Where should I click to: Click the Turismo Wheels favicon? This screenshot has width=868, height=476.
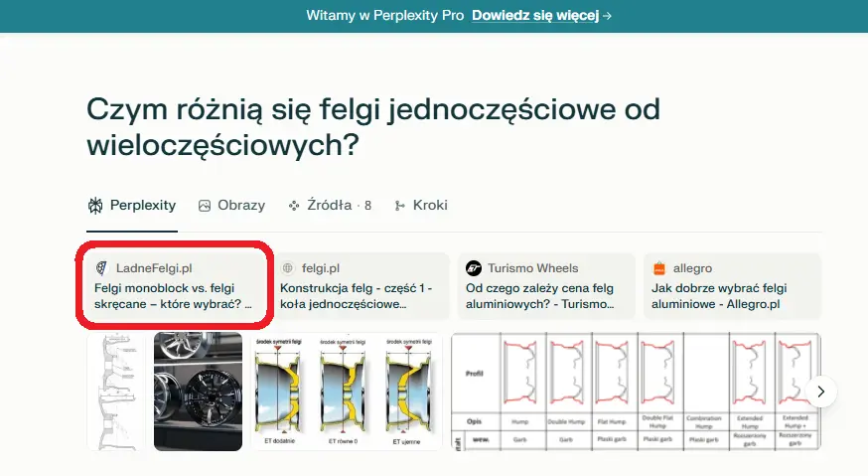[474, 268]
